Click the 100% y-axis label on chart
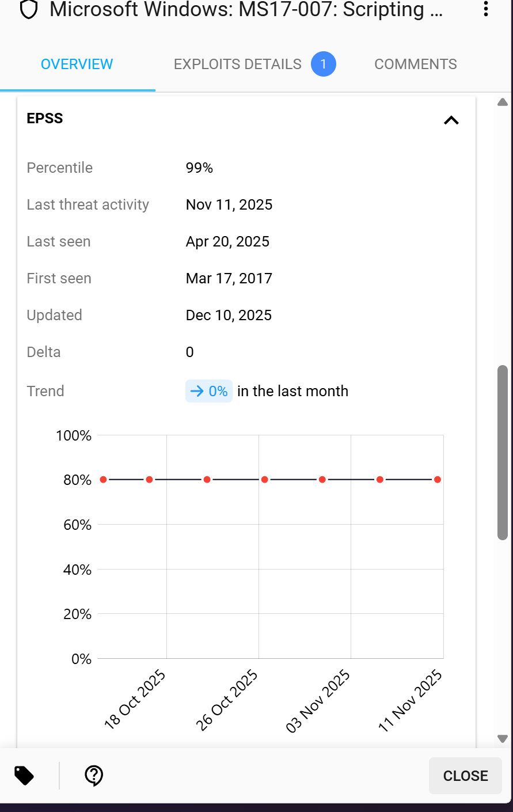 (74, 435)
